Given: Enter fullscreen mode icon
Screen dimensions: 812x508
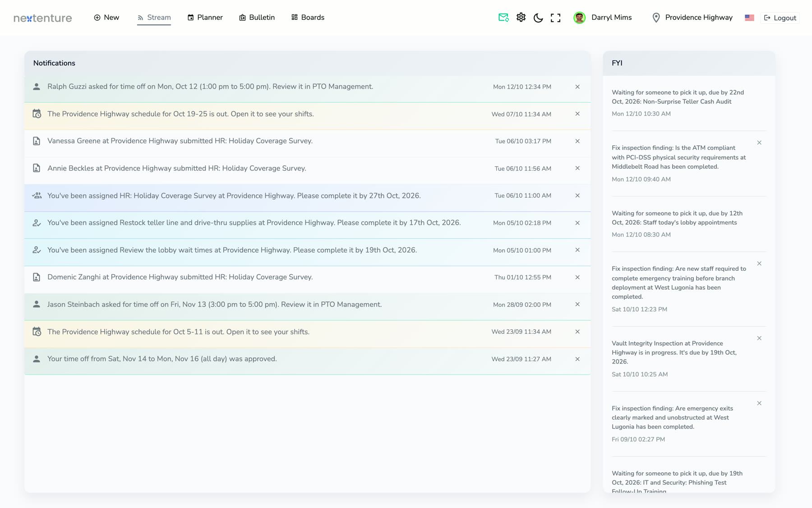Looking at the screenshot, I should click(556, 18).
